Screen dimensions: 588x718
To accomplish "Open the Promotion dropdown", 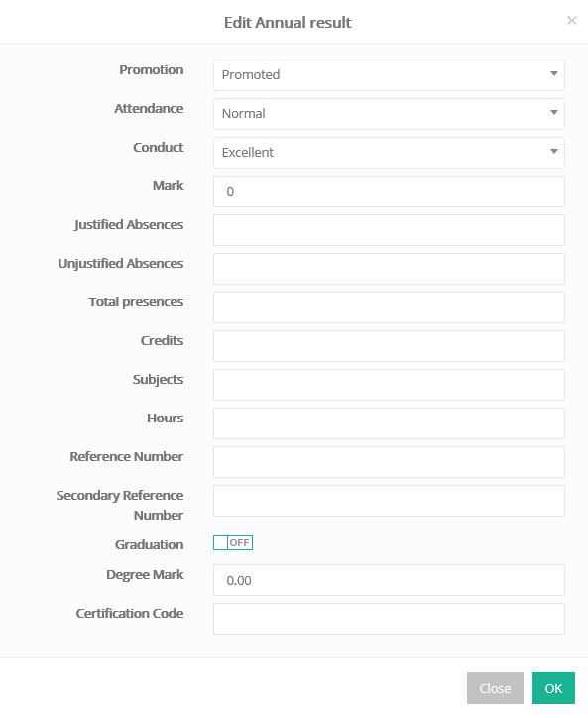I will tap(389, 75).
